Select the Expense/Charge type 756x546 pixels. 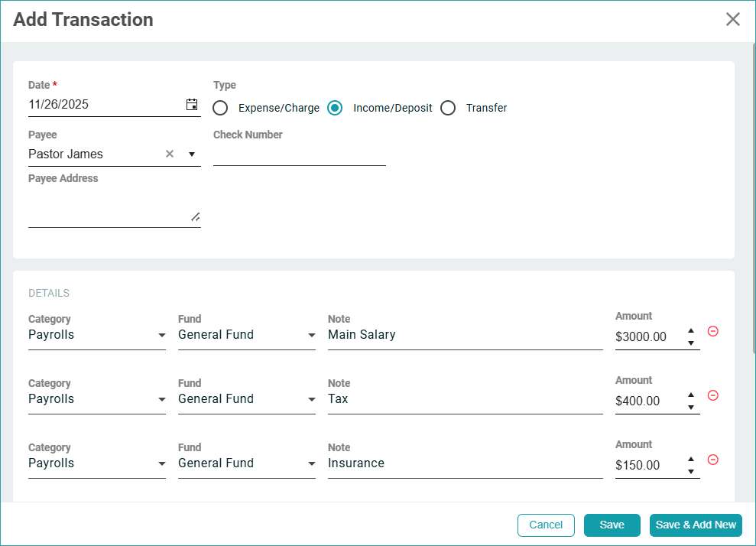[221, 108]
